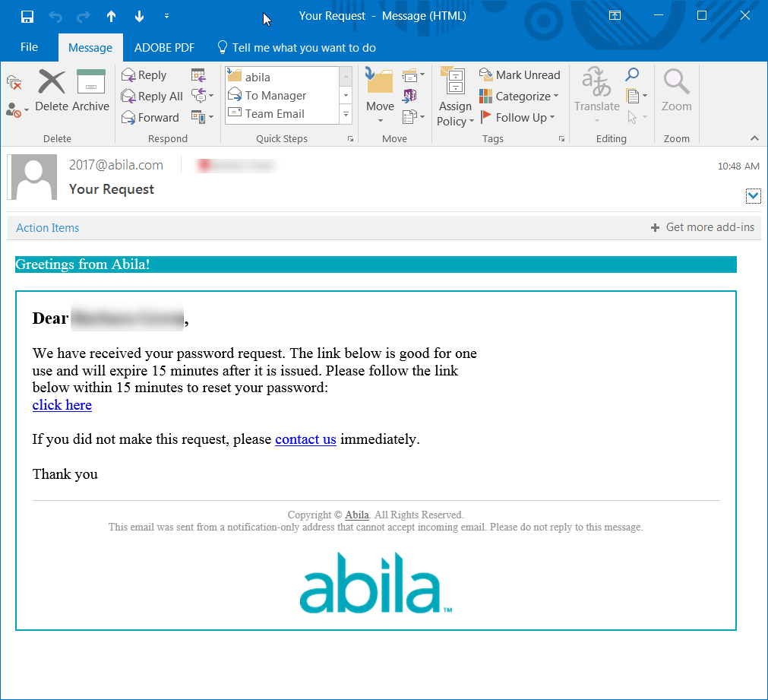Image resolution: width=768 pixels, height=700 pixels.
Task: Go to previous item with up arrow
Action: [x=111, y=17]
